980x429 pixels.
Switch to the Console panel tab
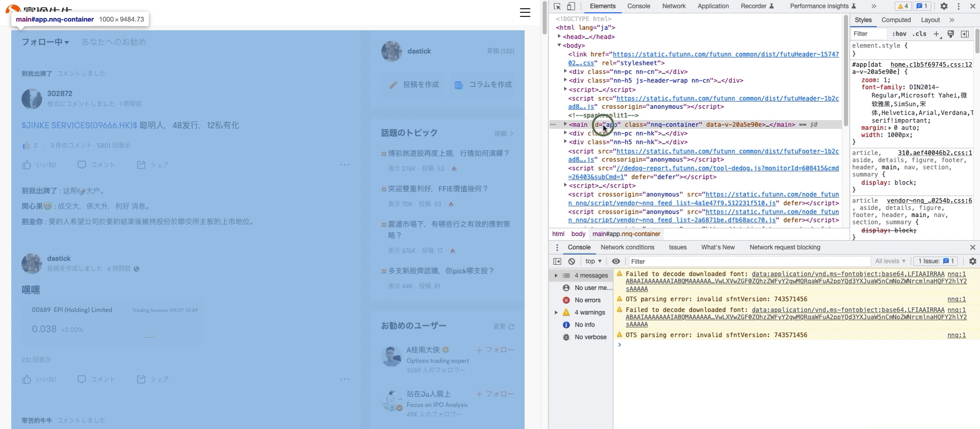[639, 6]
